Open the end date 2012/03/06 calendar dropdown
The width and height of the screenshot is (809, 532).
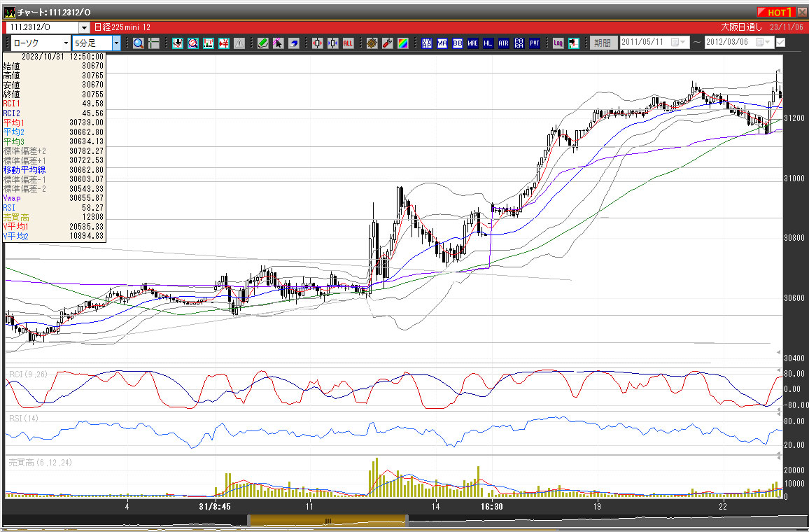click(763, 42)
